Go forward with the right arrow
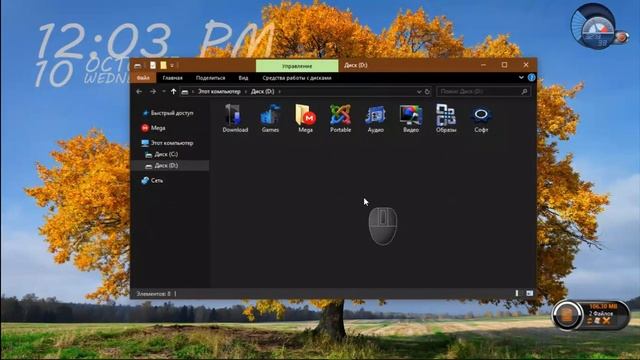This screenshot has height=360, width=640. (153, 91)
